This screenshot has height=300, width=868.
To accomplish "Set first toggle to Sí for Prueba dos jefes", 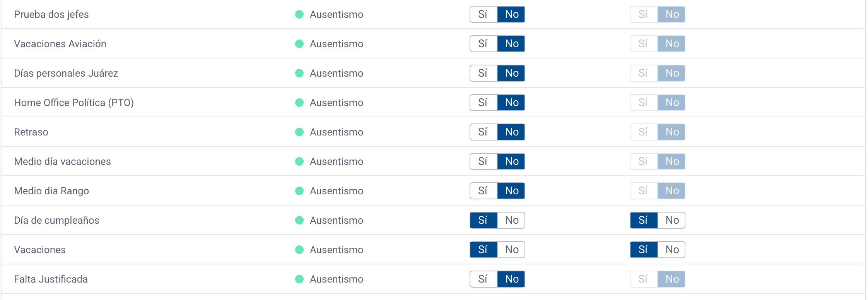I will [x=483, y=14].
